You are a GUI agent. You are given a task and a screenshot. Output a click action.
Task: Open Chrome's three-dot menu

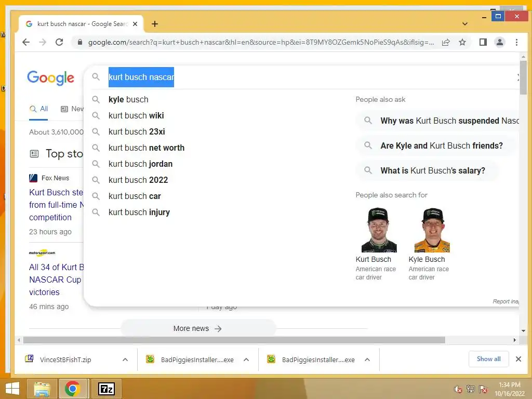[x=516, y=42]
